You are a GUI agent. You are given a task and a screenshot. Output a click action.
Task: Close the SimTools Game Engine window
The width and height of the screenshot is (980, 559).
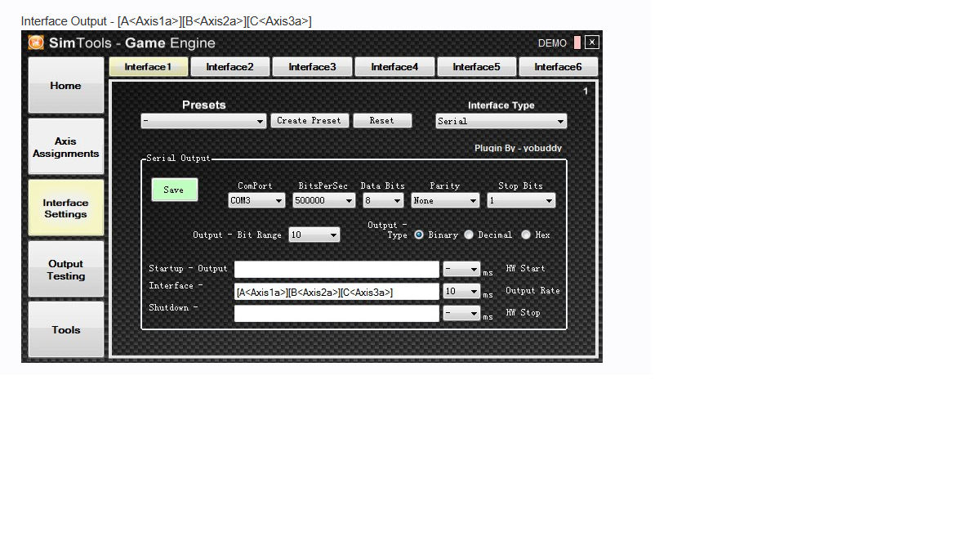pos(592,42)
